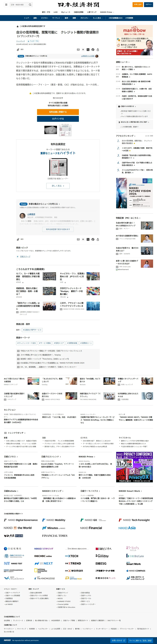Click the #企業向け専門サービス industry tag

[32, 330]
